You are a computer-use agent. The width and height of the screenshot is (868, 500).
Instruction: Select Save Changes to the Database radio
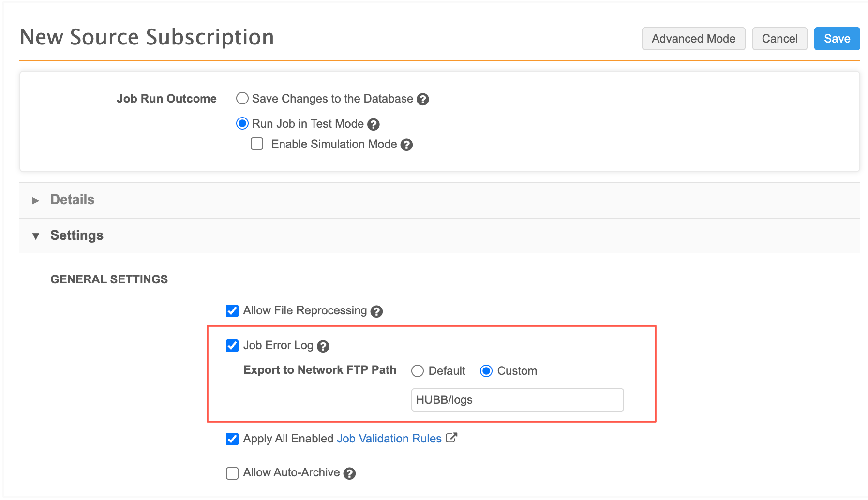[x=242, y=99]
